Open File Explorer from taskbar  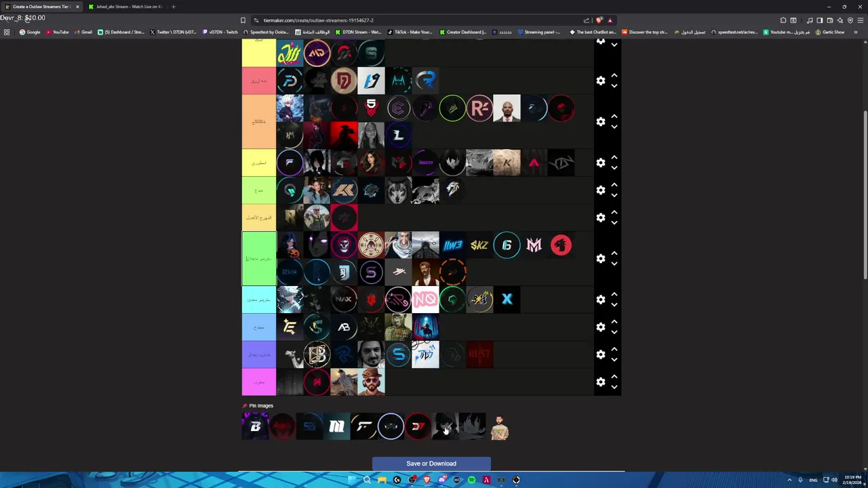tap(382, 480)
